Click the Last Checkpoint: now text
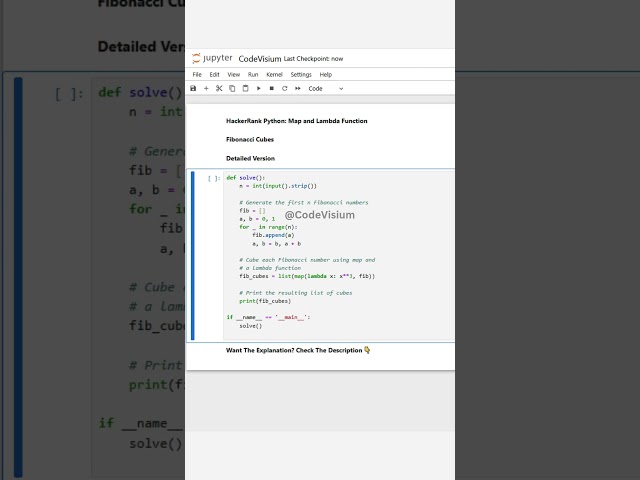Viewport: 640px width, 480px height. (x=313, y=59)
